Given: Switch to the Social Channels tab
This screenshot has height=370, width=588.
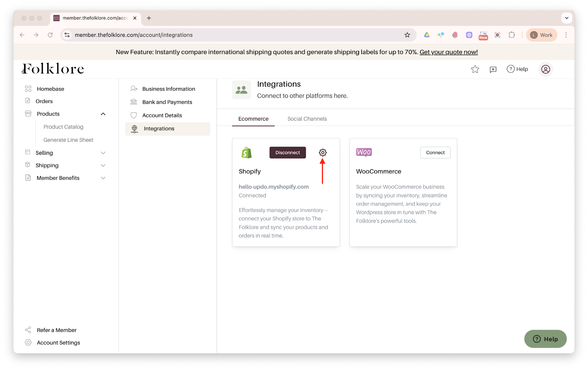Looking at the screenshot, I should pyautogui.click(x=307, y=119).
